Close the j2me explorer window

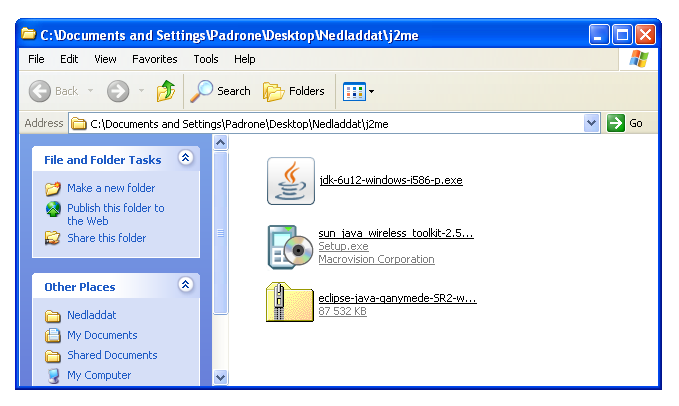645,35
